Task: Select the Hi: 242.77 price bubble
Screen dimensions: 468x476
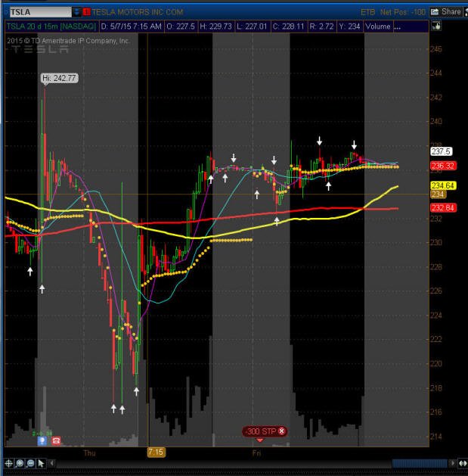Action: (60, 78)
